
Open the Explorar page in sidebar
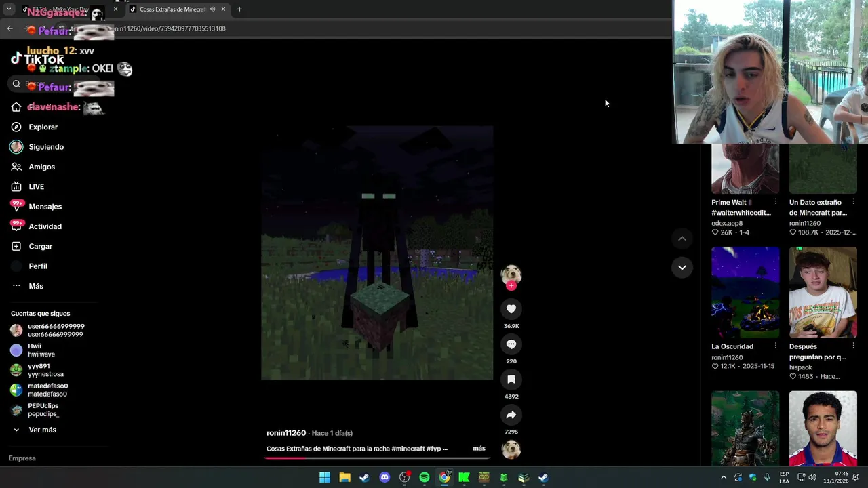point(43,127)
